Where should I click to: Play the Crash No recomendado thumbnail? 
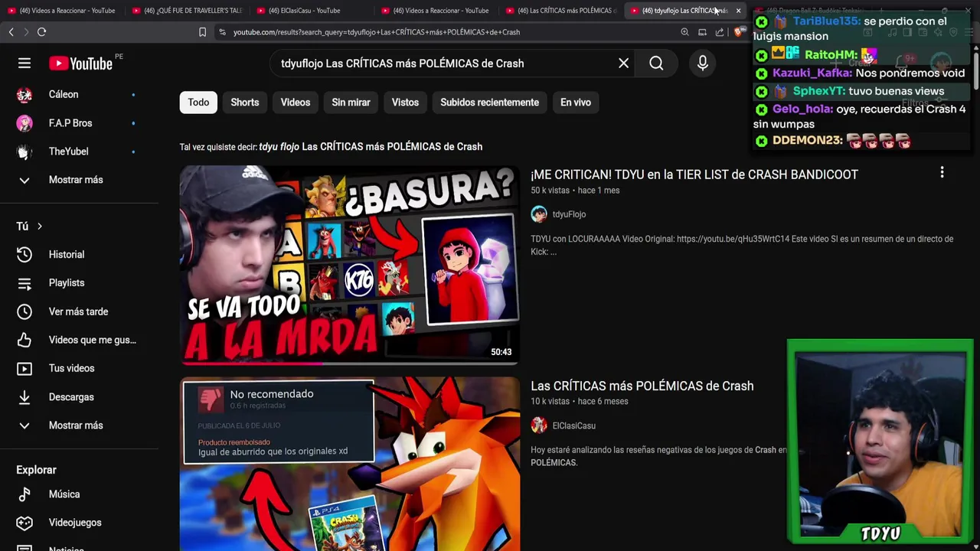click(x=350, y=464)
